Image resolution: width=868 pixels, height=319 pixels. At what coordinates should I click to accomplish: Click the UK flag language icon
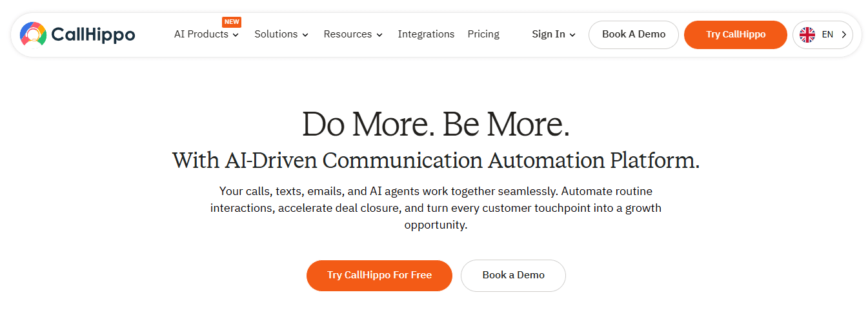tap(807, 35)
